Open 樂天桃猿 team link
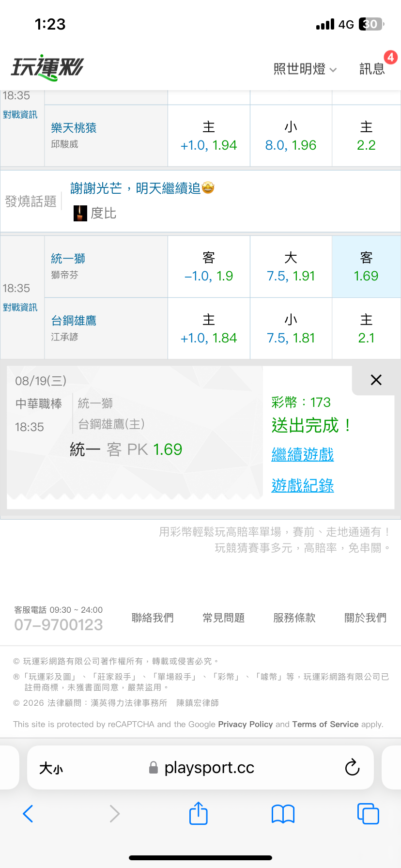 74,128
